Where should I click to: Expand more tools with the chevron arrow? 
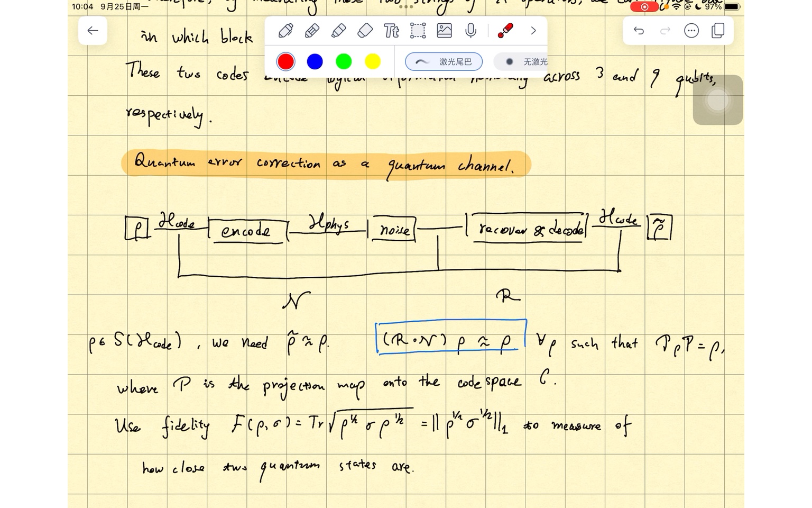click(533, 31)
